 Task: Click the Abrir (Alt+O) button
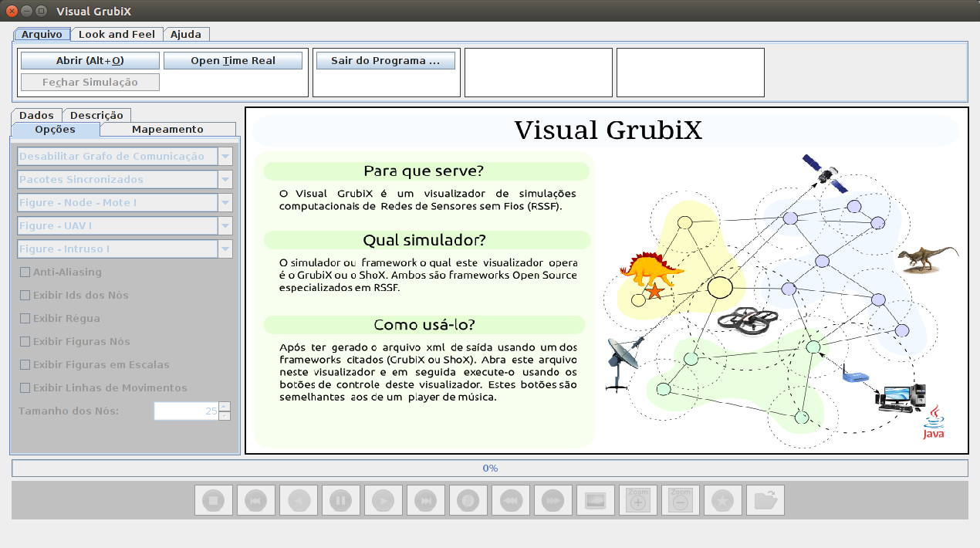pos(90,61)
